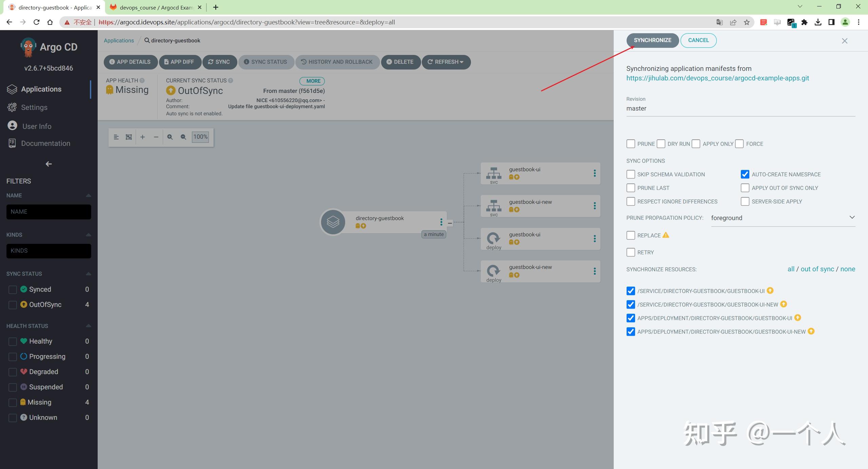Open the APP DIFF view
868x469 pixels.
coord(180,62)
